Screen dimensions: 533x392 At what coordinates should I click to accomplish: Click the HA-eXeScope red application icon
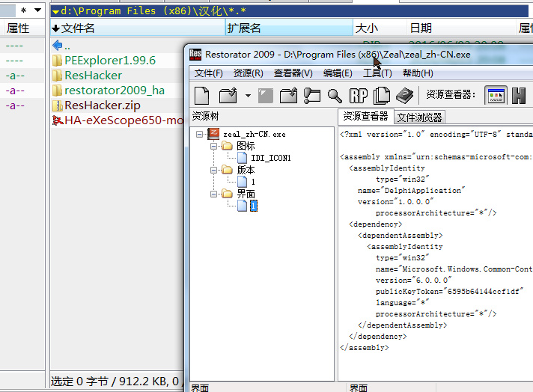[x=58, y=120]
